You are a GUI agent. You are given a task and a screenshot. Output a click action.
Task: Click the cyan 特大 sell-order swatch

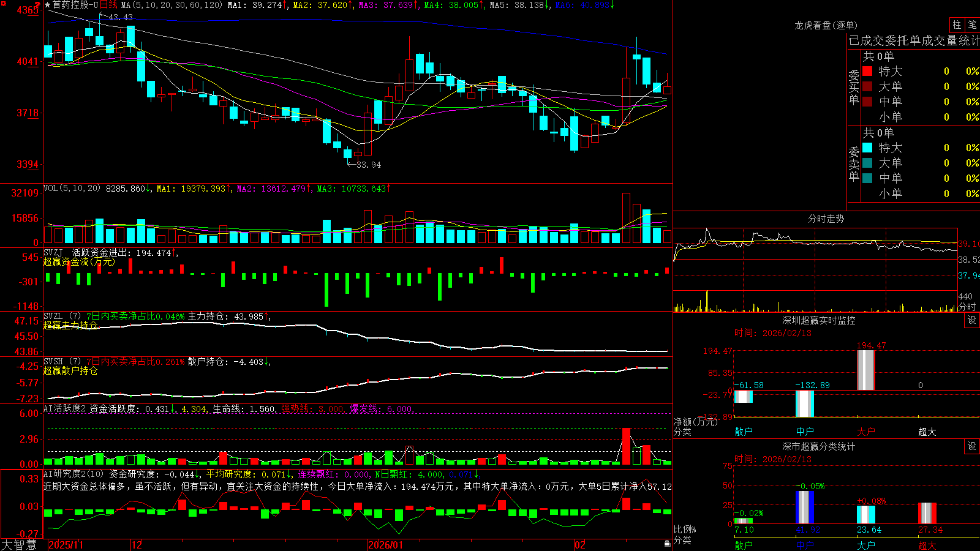click(867, 148)
